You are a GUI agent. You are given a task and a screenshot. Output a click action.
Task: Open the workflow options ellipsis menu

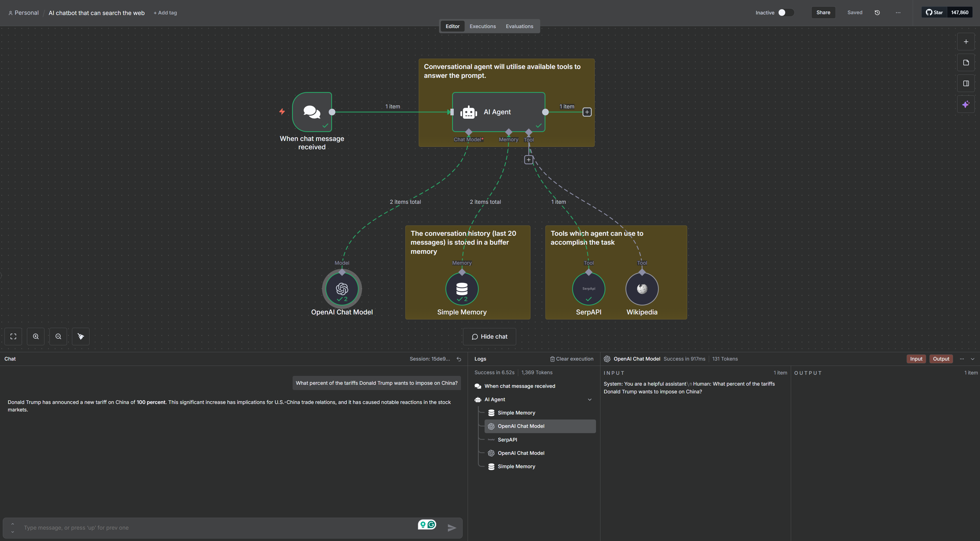point(898,13)
